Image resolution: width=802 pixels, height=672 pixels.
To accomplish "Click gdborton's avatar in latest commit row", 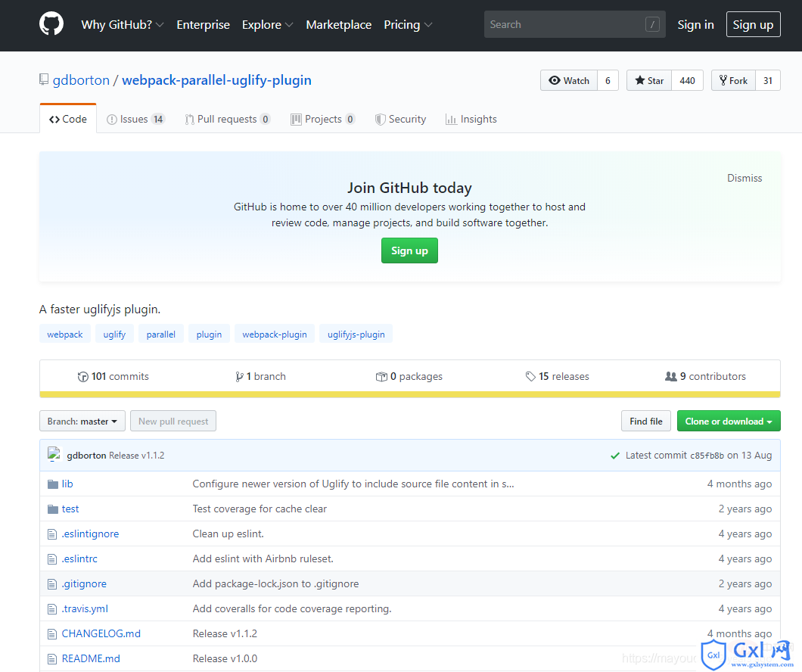I will (x=54, y=455).
